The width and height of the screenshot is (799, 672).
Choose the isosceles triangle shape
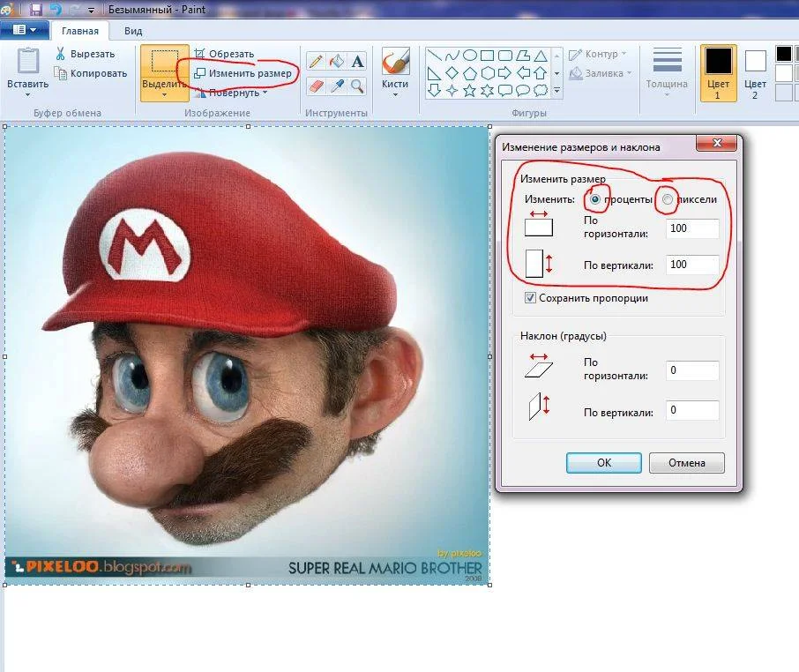point(541,56)
